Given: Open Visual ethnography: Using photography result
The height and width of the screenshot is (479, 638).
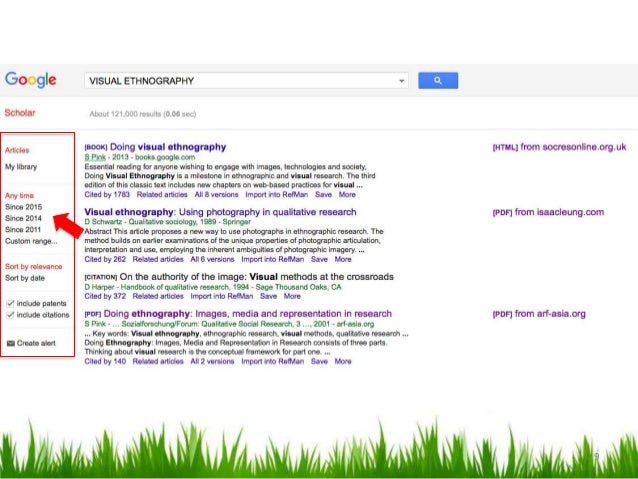Looking at the screenshot, I should pyautogui.click(x=221, y=212).
